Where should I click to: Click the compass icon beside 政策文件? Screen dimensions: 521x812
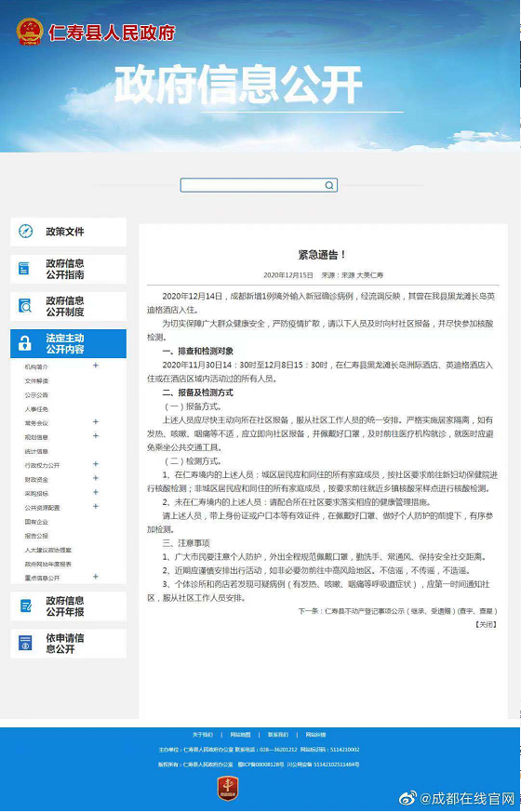25,231
